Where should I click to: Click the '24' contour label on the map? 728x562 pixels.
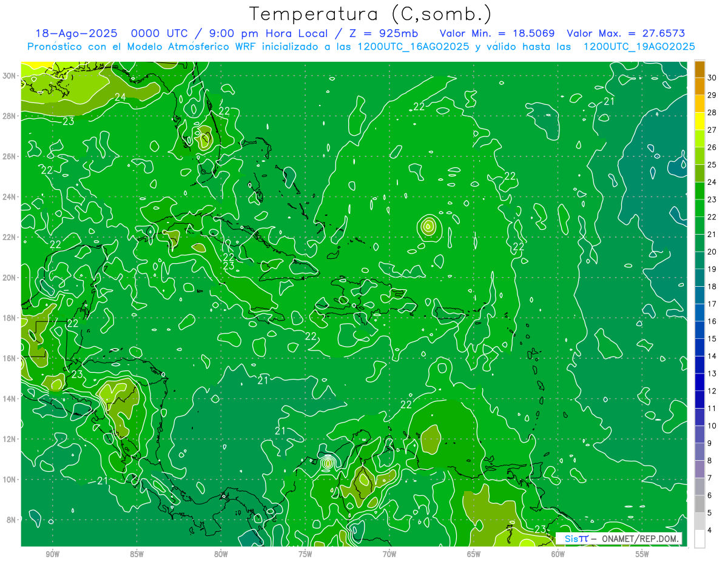click(x=120, y=97)
